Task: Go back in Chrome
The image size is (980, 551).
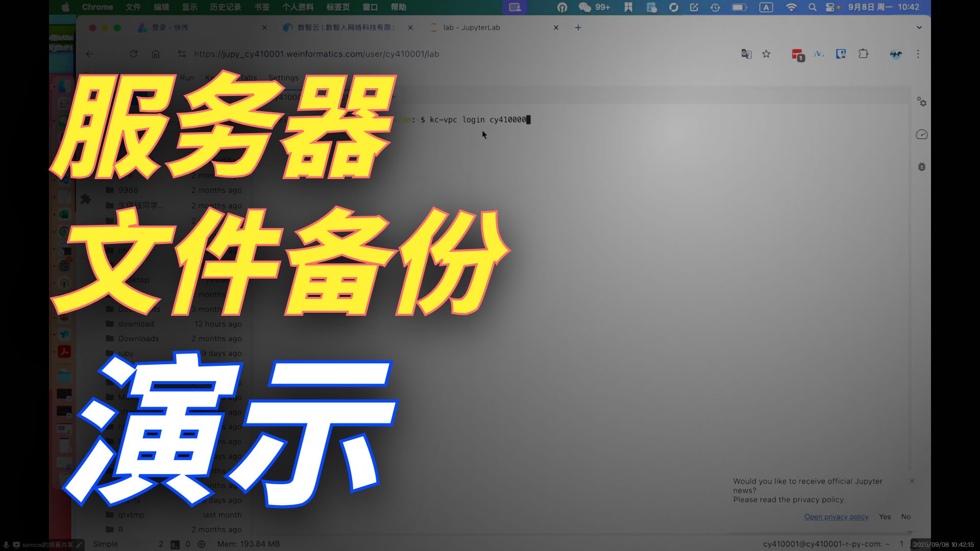Action: tap(90, 54)
